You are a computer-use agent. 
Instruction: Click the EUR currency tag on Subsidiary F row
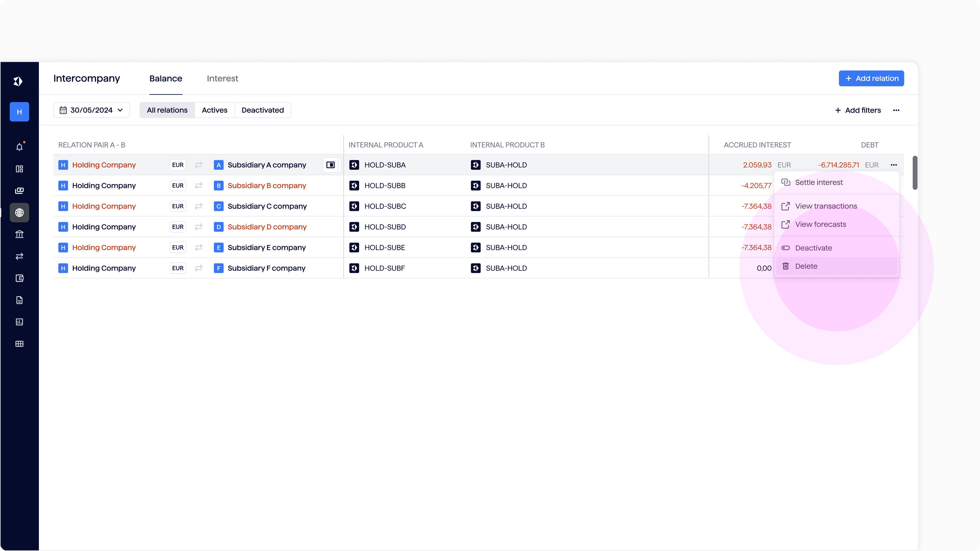(x=178, y=268)
